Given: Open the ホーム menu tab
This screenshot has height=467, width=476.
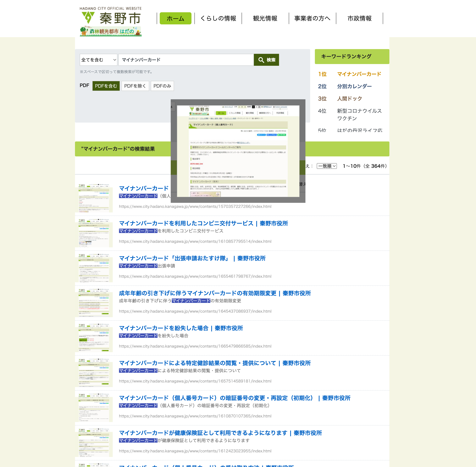Looking at the screenshot, I should click(175, 18).
